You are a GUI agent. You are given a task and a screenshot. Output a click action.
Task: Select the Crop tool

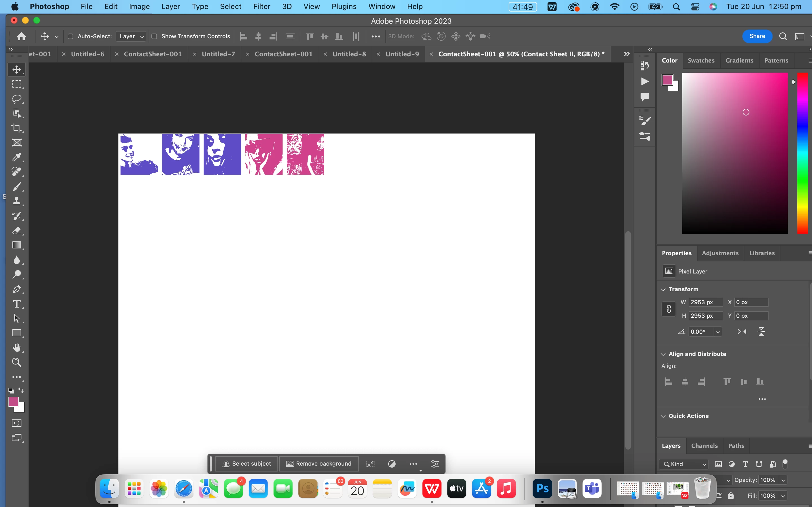point(16,128)
